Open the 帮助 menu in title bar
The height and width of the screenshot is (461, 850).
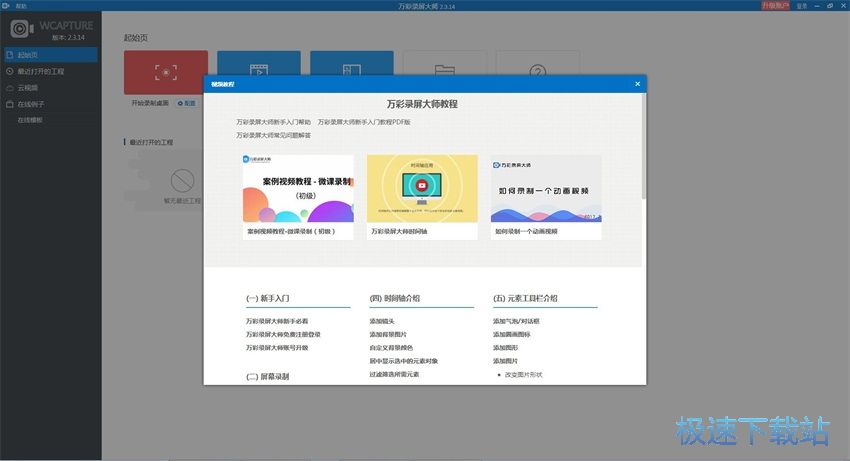click(21, 6)
